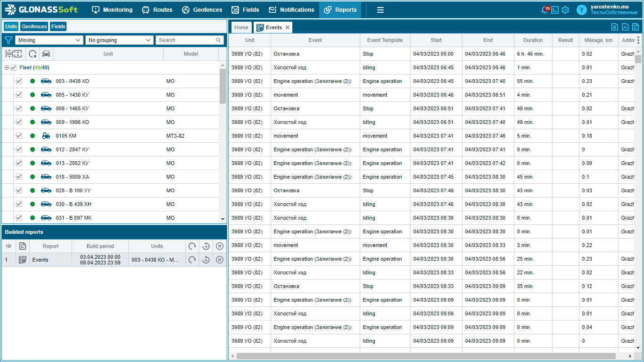Click the refresh icon in Builded reports header
This screenshot has height=362, width=644.
(x=192, y=246)
